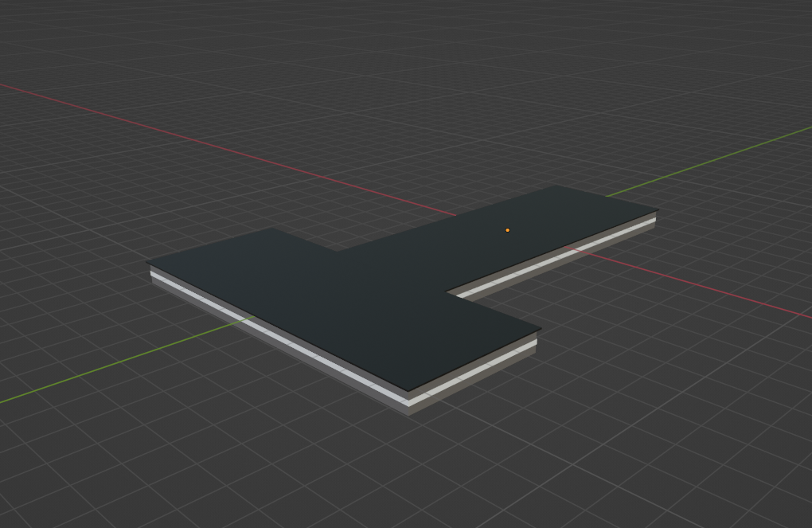Click the orange object origin dot

[x=507, y=230]
